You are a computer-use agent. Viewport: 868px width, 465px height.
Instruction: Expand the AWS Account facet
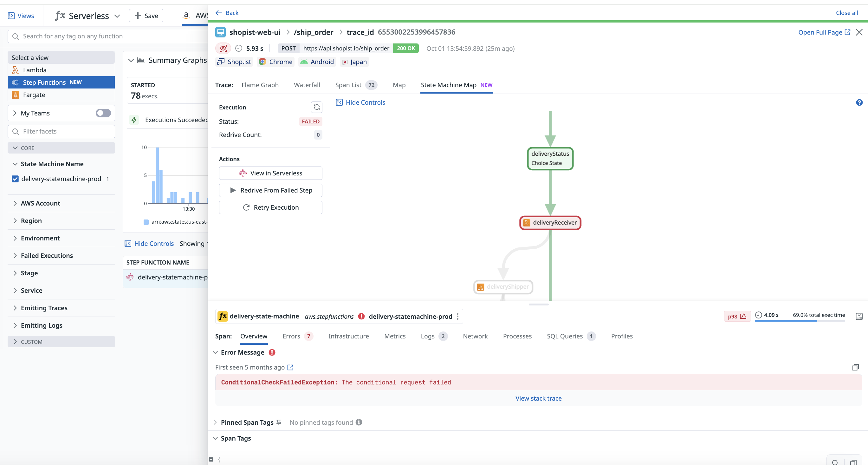[15, 203]
